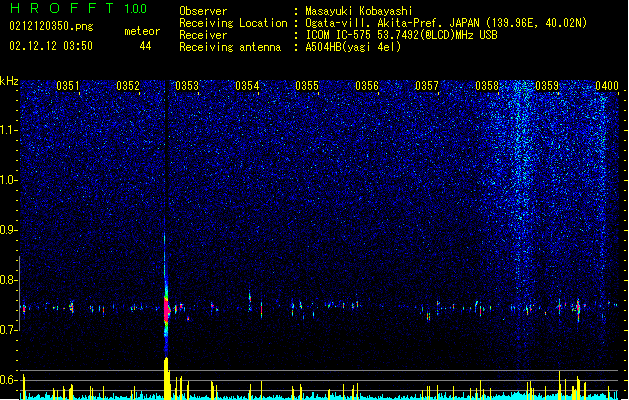Click the Receiver field label
This screenshot has width=629, height=400.
point(203,35)
